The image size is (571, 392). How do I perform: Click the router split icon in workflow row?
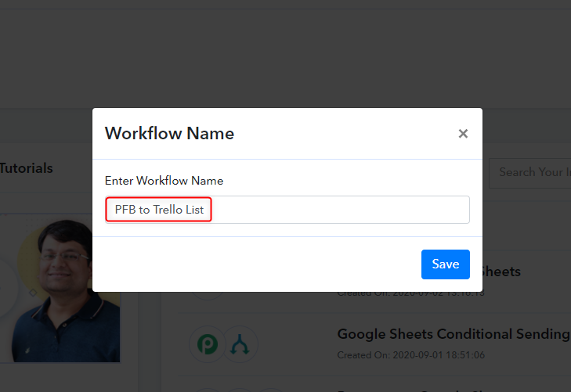pos(240,344)
